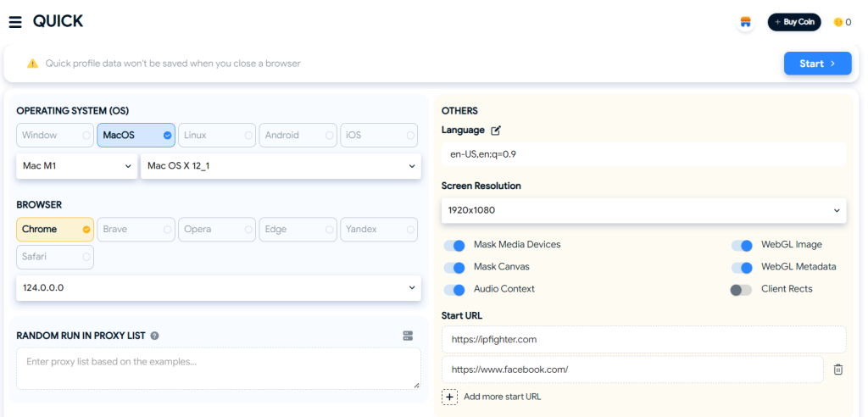Click the plus icon to add start URL
Image resolution: width=868 pixels, height=417 pixels.
450,397
